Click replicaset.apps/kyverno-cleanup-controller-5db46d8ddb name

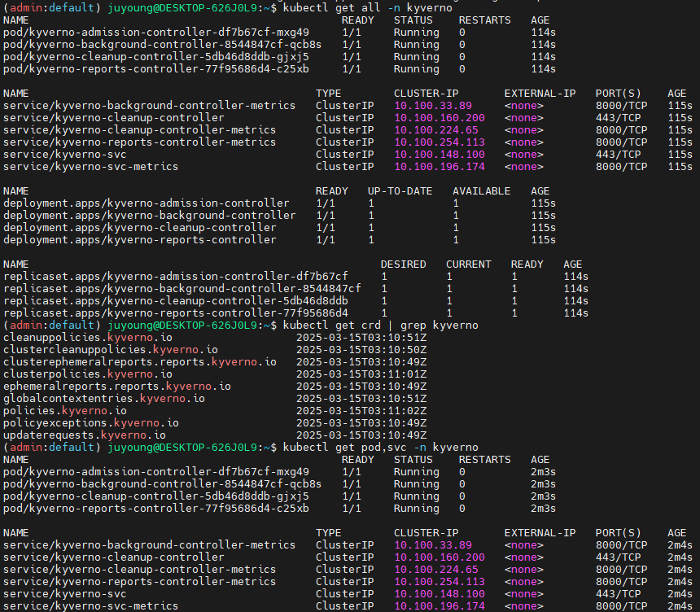(176, 300)
